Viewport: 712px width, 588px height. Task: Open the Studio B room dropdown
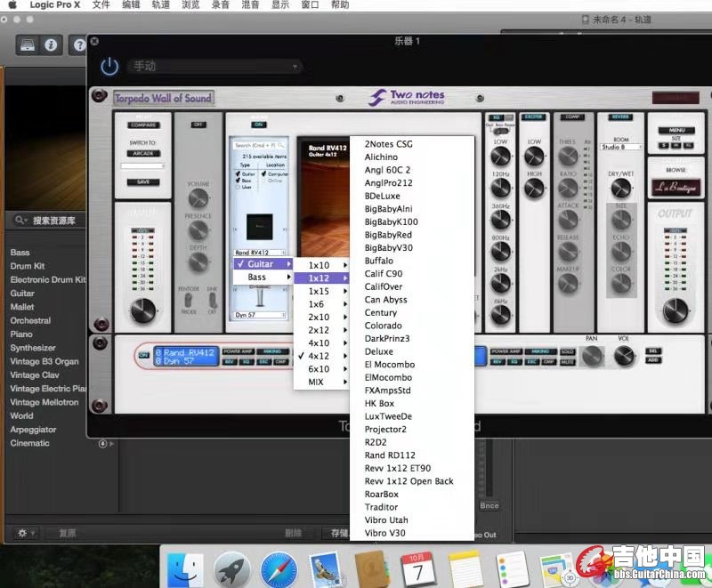(x=620, y=147)
